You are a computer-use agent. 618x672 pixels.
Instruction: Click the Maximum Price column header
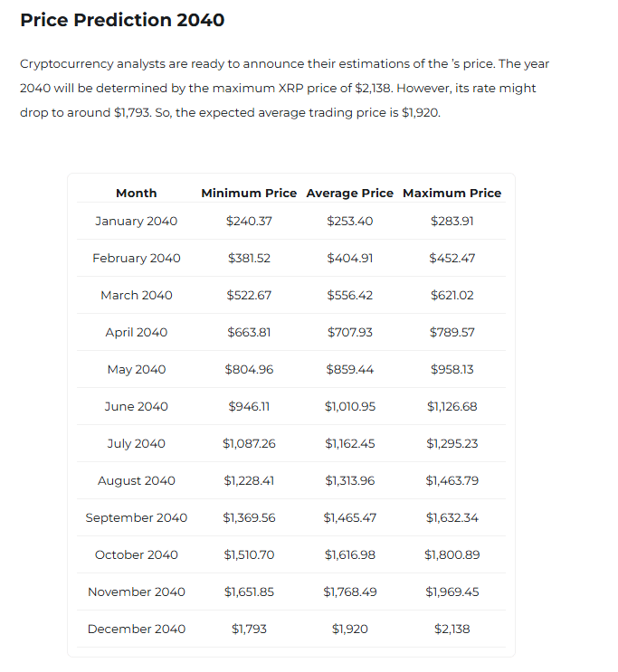(452, 193)
